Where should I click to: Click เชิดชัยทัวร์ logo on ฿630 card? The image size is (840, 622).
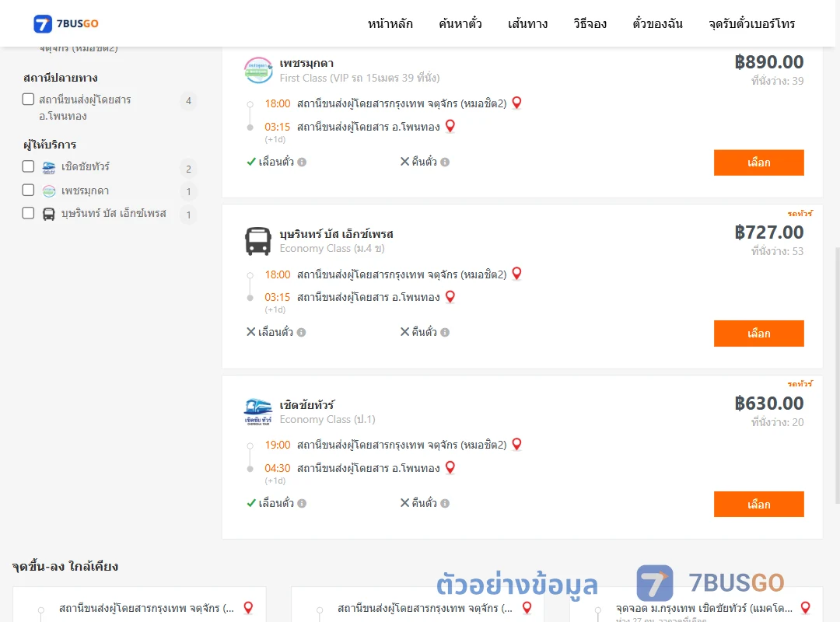[258, 412]
